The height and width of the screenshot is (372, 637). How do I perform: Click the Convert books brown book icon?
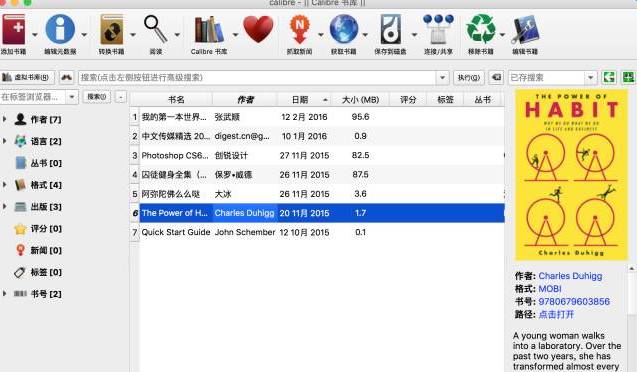[x=111, y=29]
